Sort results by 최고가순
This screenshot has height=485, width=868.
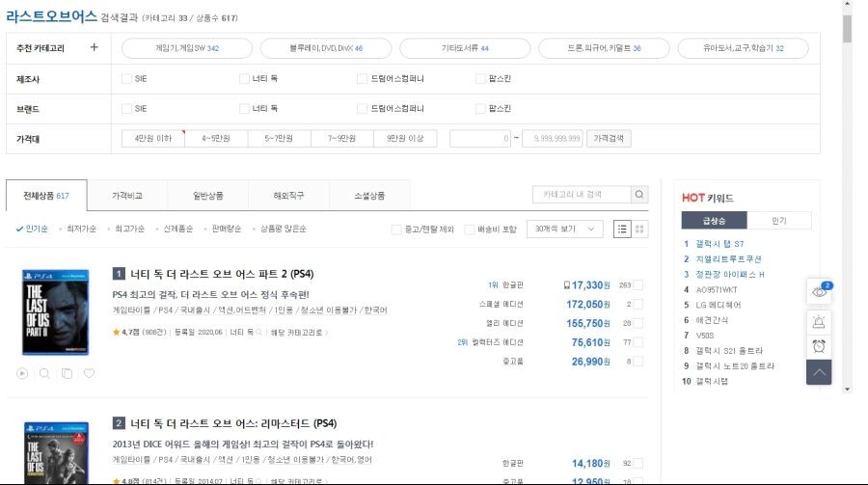129,229
